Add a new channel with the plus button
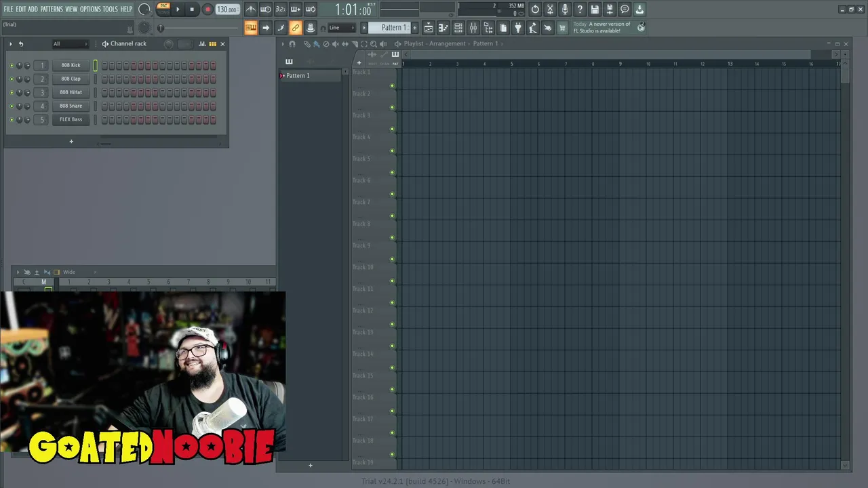 71,142
